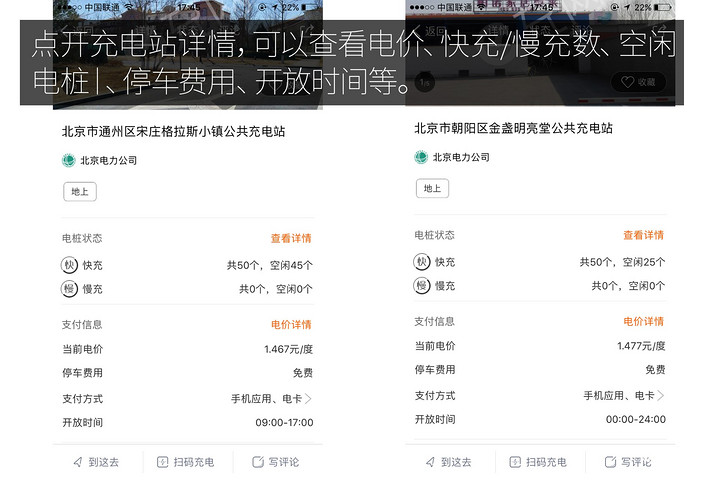Click 北京电力公司 logo on 宋庄格拉斯小镇 screen
720x480 pixels.
[69, 160]
